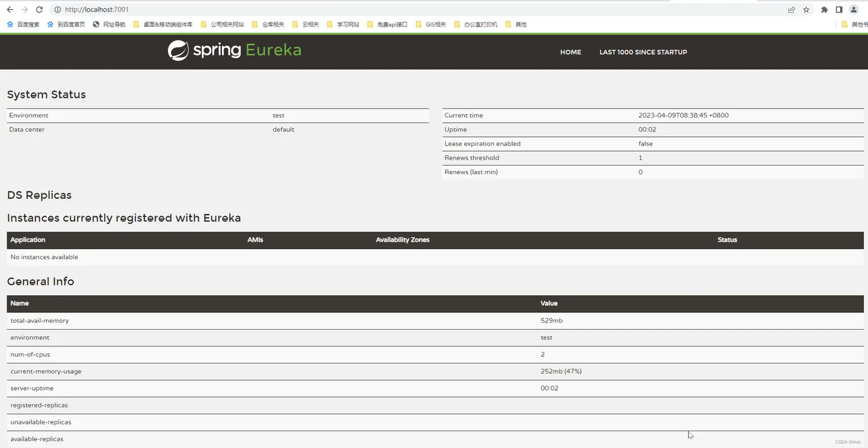Viewport: 868px width, 448px height.
Task: Click the unavailable-replicas row name
Action: point(41,423)
